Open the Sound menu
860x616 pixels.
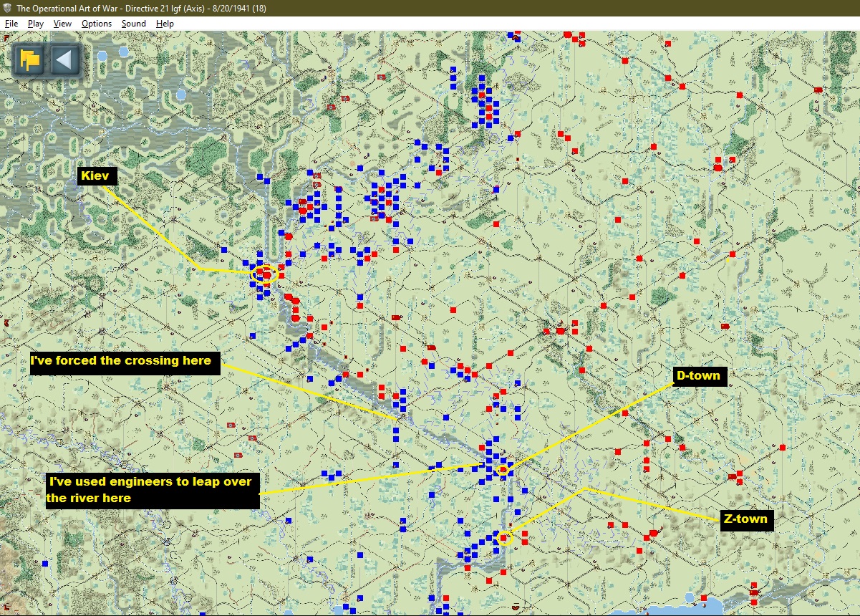pos(133,24)
